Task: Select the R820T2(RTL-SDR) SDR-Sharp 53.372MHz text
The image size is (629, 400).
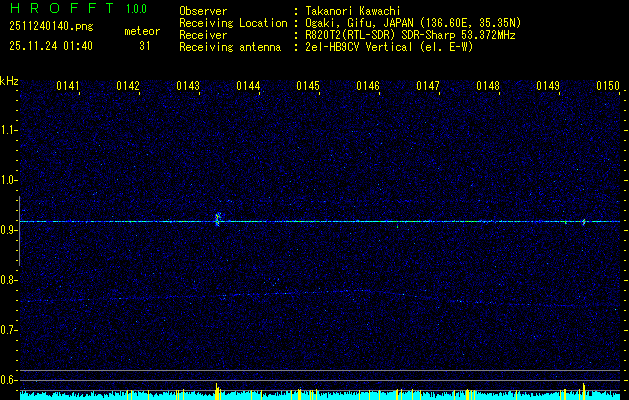Action: (x=410, y=35)
